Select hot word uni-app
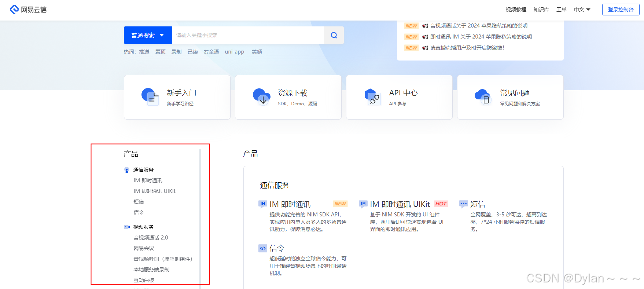The width and height of the screenshot is (644, 289). pos(235,52)
